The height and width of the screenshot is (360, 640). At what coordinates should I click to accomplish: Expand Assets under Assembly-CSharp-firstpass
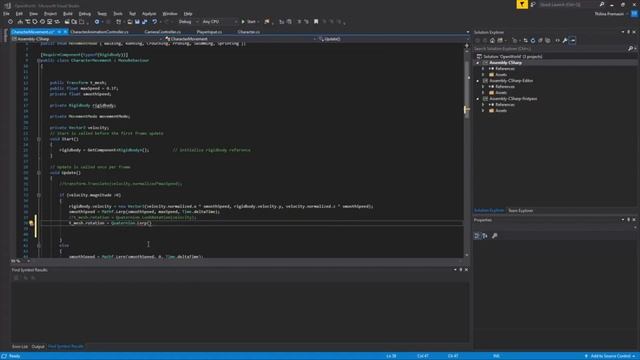[483, 111]
